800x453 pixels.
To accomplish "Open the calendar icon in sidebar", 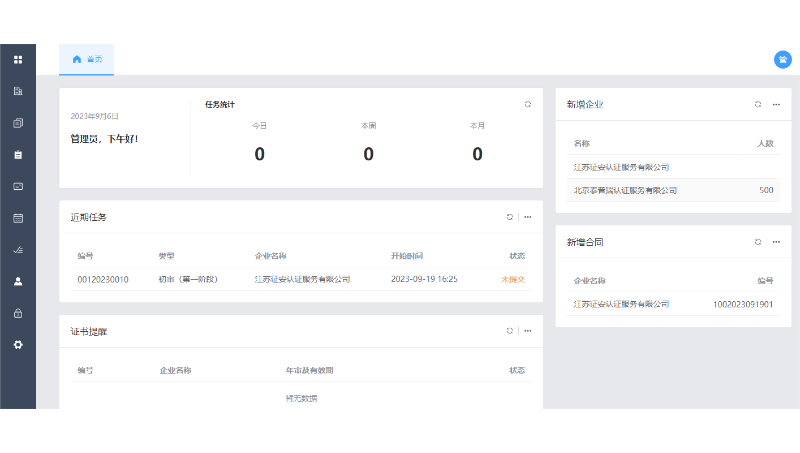I will click(18, 218).
